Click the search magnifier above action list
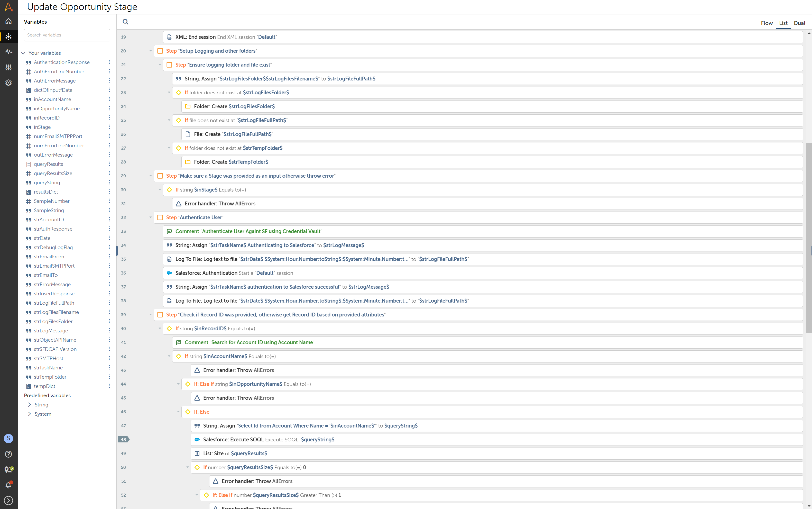Viewport: 812px width, 509px height. [125, 22]
